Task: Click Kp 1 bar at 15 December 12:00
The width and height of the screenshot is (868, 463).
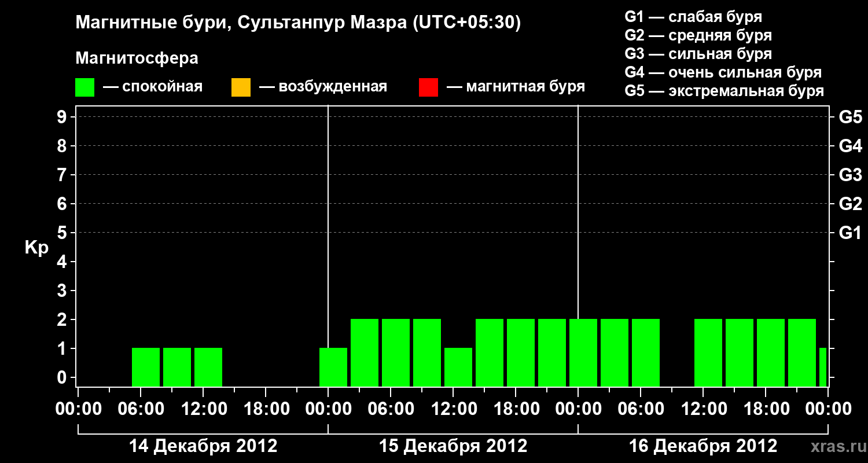Action: pos(458,367)
